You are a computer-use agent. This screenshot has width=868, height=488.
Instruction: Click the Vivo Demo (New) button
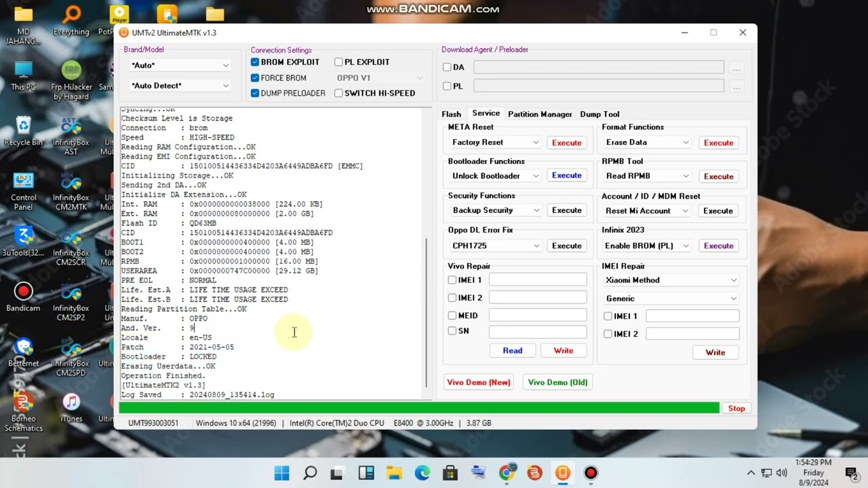[478, 382]
